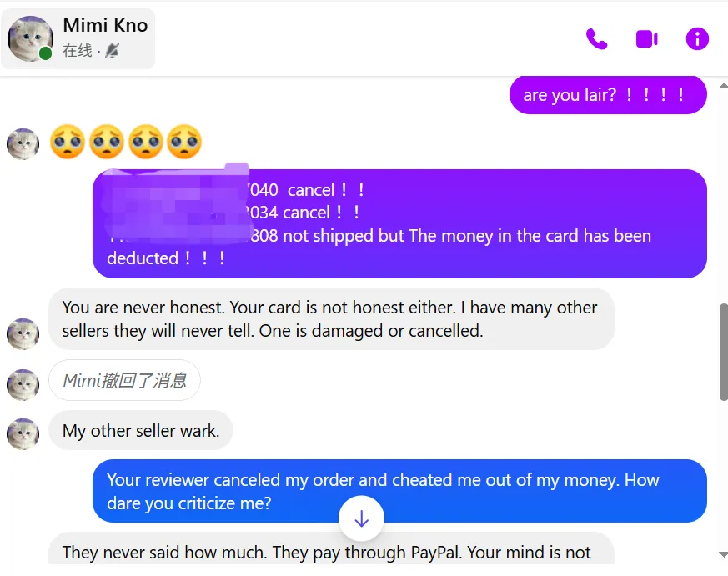Screen dimensions: 728x576
Task: Select the "Mimi撤回了消息" recalled message
Action: click(x=124, y=380)
